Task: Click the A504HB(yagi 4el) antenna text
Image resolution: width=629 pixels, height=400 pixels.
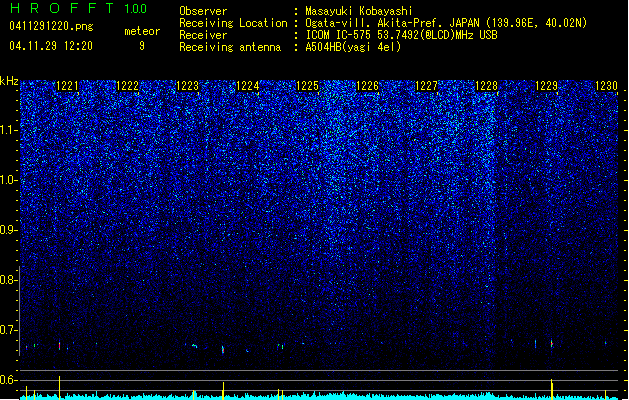Action: pyautogui.click(x=353, y=47)
